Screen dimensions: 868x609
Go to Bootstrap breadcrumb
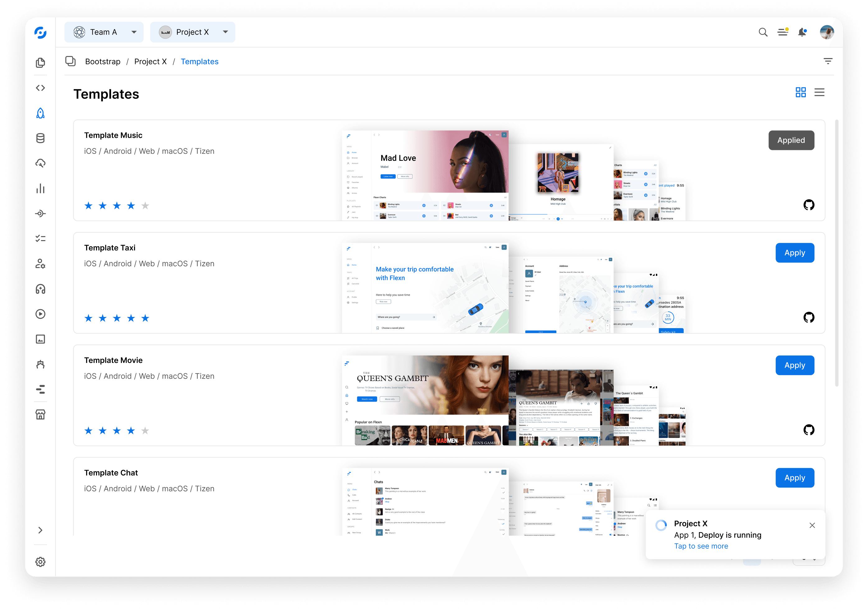pyautogui.click(x=103, y=61)
